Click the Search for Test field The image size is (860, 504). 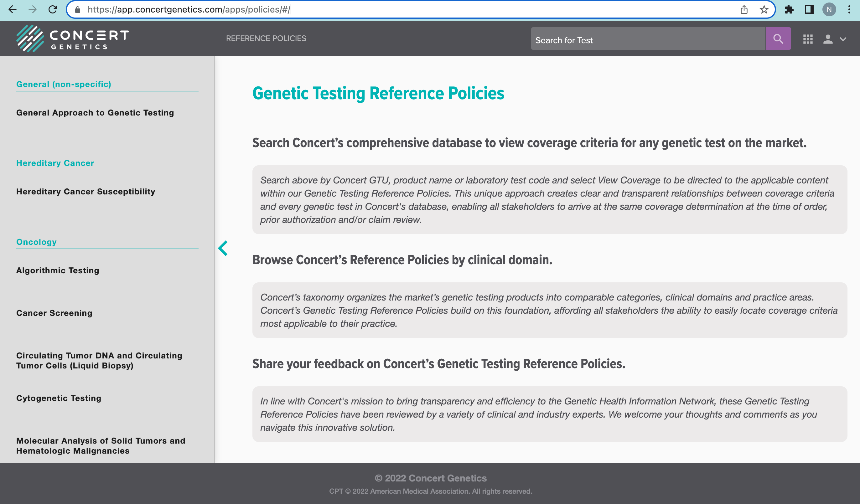[648, 39]
